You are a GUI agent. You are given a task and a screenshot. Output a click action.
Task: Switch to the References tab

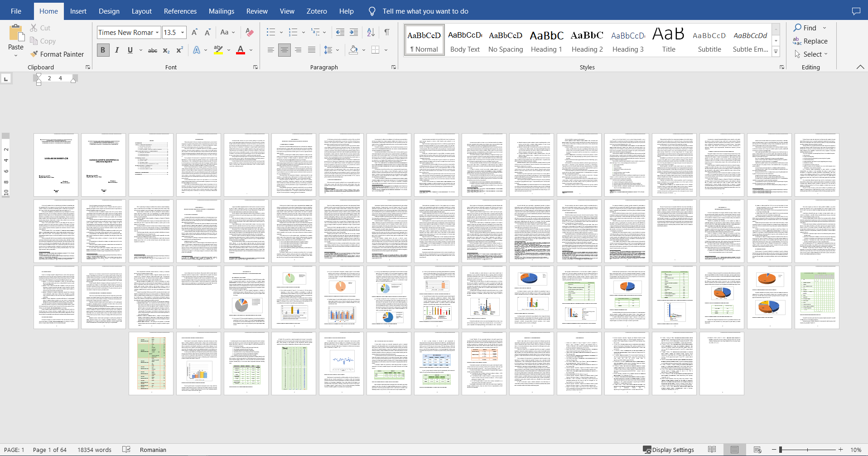click(180, 11)
